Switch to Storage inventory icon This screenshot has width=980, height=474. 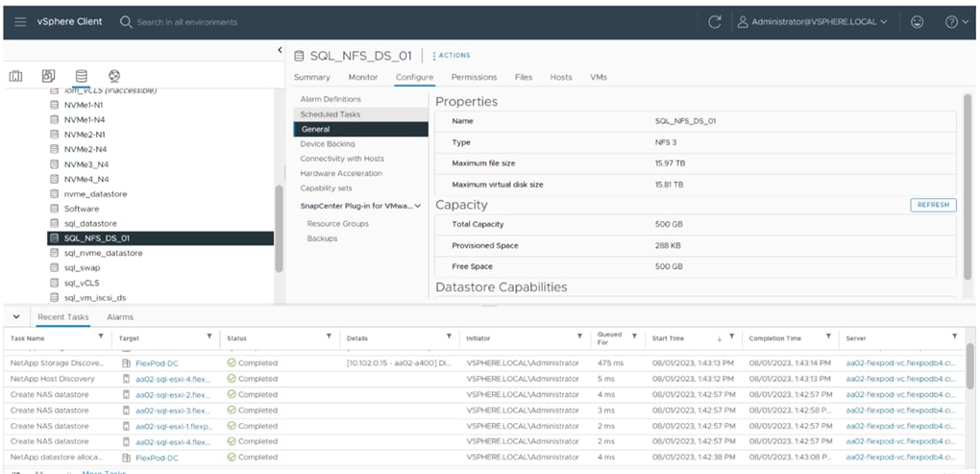82,76
